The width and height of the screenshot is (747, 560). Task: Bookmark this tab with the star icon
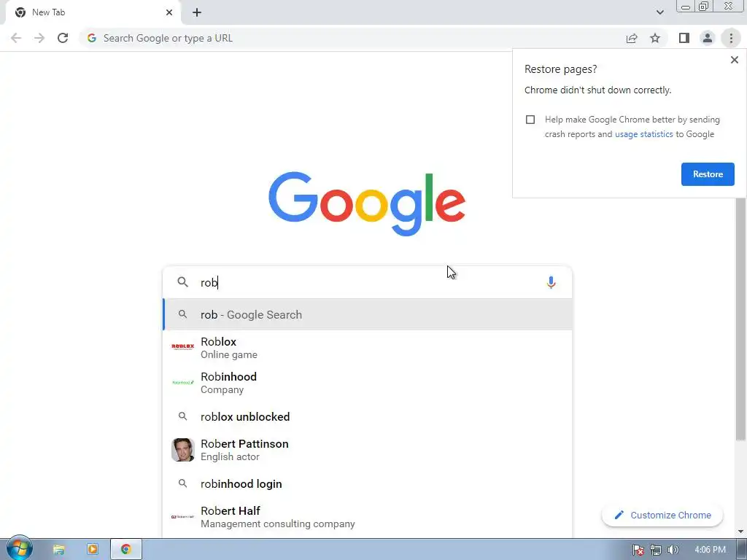coord(655,38)
